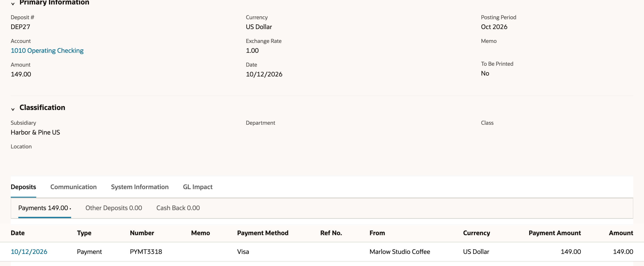The image size is (644, 266).
Task: Select the Oct 2026 posting period value
Action: 494,27
